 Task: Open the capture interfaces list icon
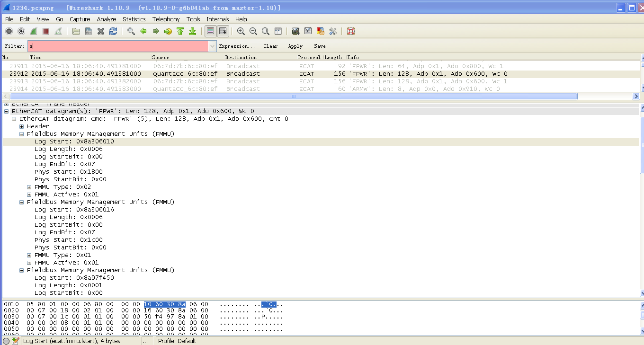pyautogui.click(x=9, y=31)
